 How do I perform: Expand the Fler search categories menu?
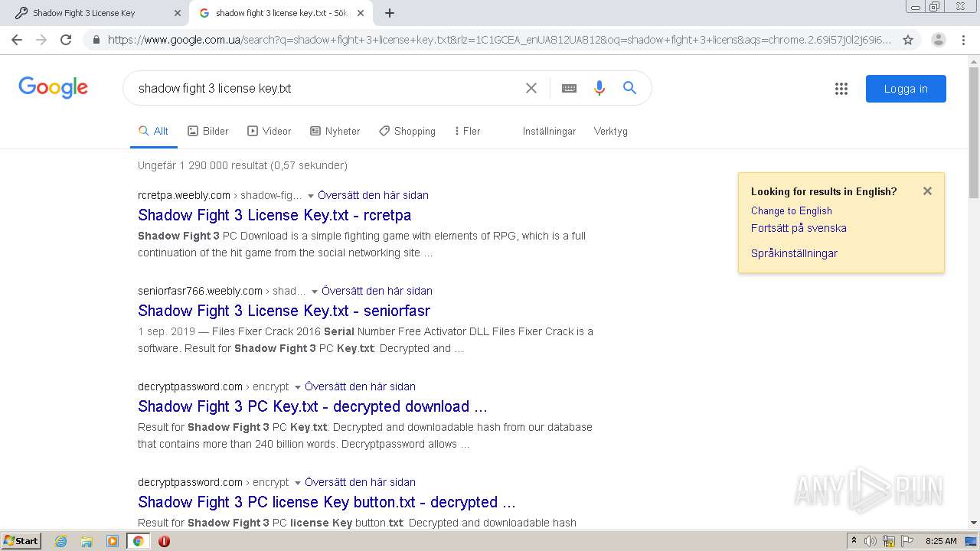[x=467, y=131]
